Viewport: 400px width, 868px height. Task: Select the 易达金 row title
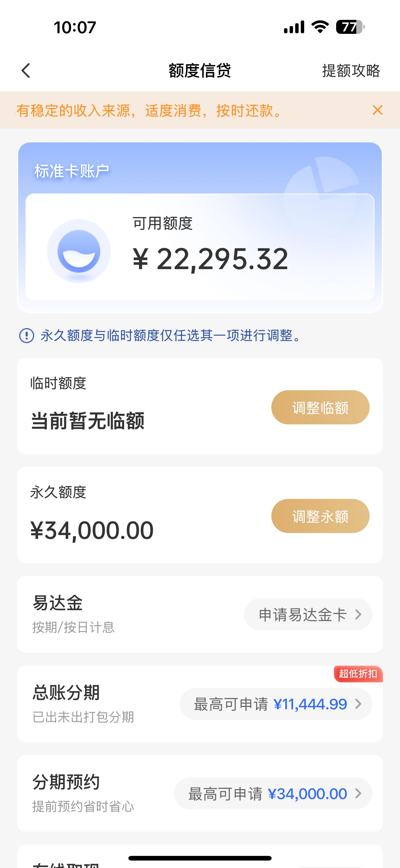pos(58,603)
